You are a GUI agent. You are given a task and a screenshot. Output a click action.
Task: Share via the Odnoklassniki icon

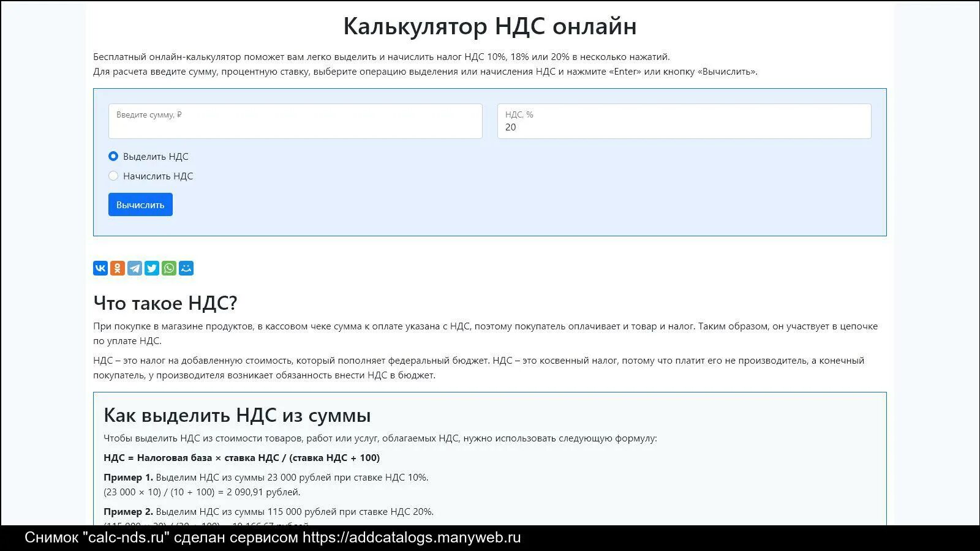pos(116,268)
